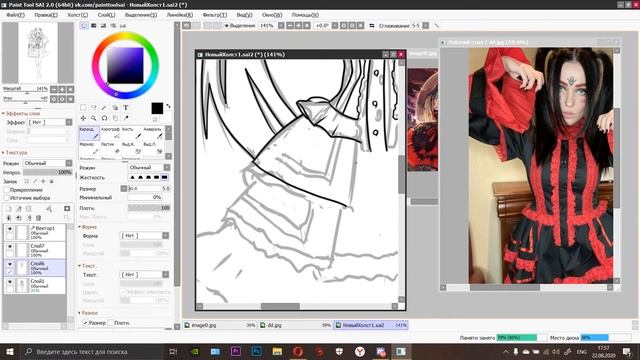Choose the Ластик (Eraser) tool
The width and height of the screenshot is (640, 360).
pyautogui.click(x=110, y=148)
